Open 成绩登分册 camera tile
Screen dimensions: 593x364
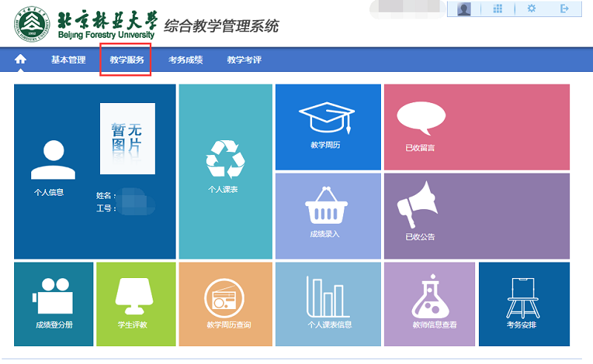[x=53, y=303]
